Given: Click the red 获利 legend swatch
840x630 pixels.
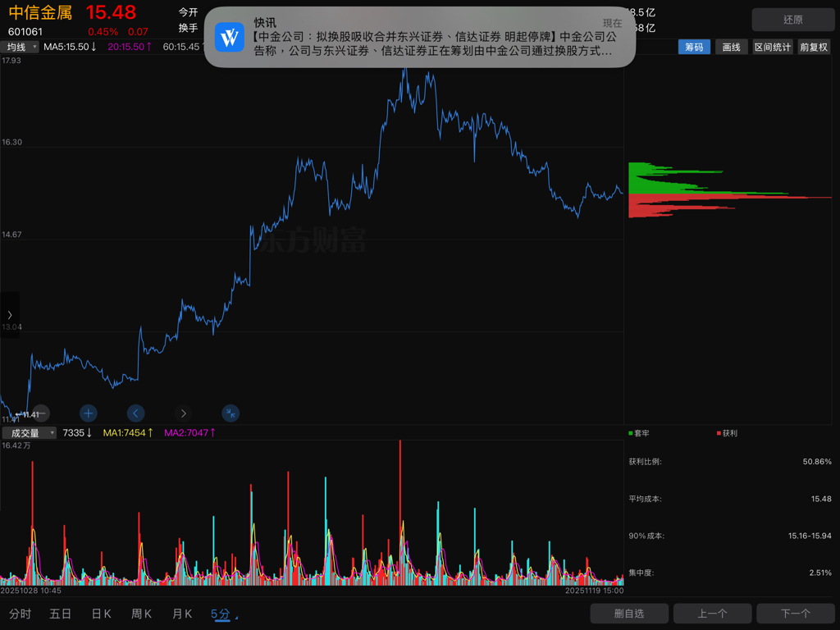Looking at the screenshot, I should (x=719, y=433).
